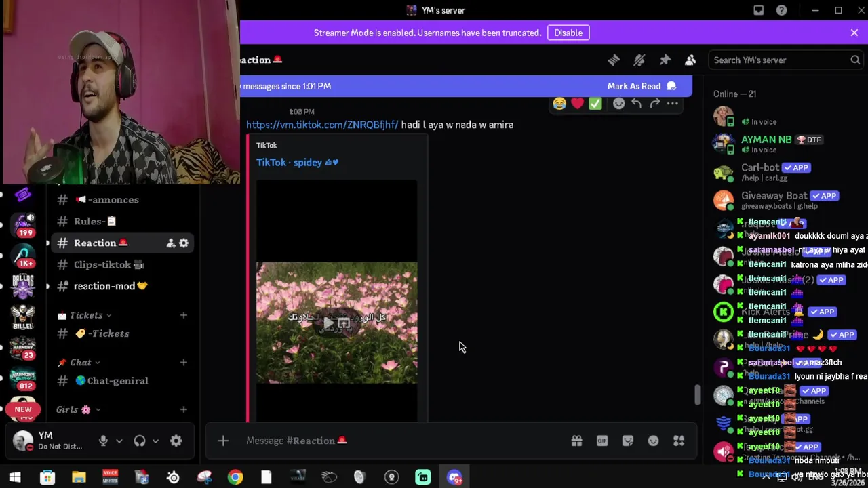
Task: Click NEW unread indicator in server list
Action: (23, 409)
